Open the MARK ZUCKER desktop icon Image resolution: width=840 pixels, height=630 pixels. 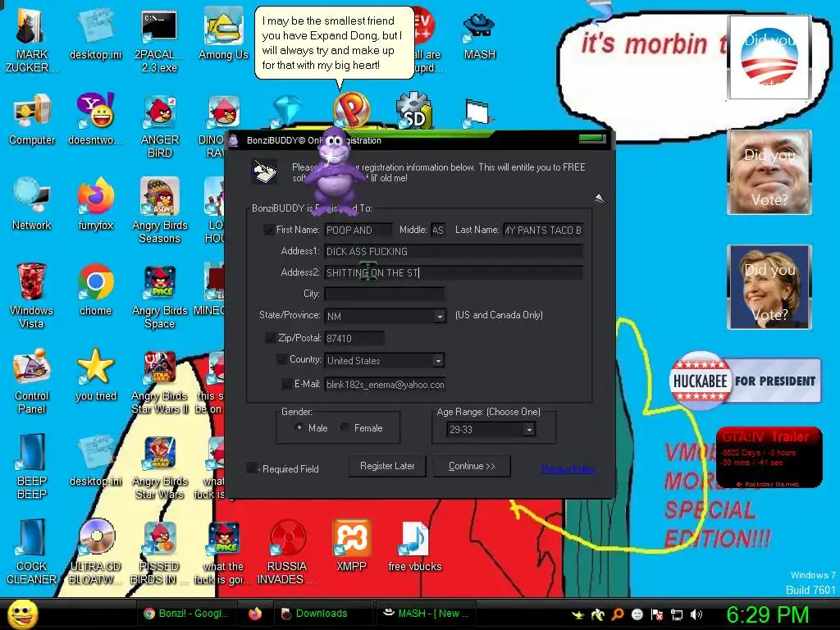click(31, 39)
